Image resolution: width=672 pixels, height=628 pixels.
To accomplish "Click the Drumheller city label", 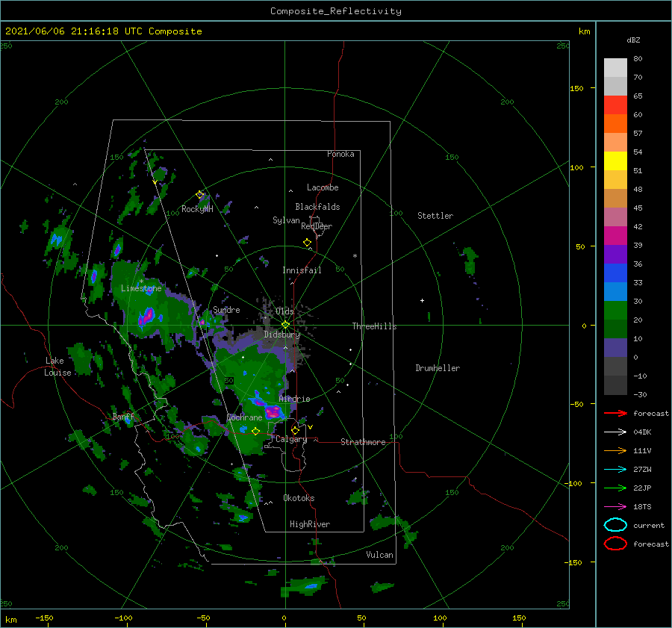I will click(438, 368).
